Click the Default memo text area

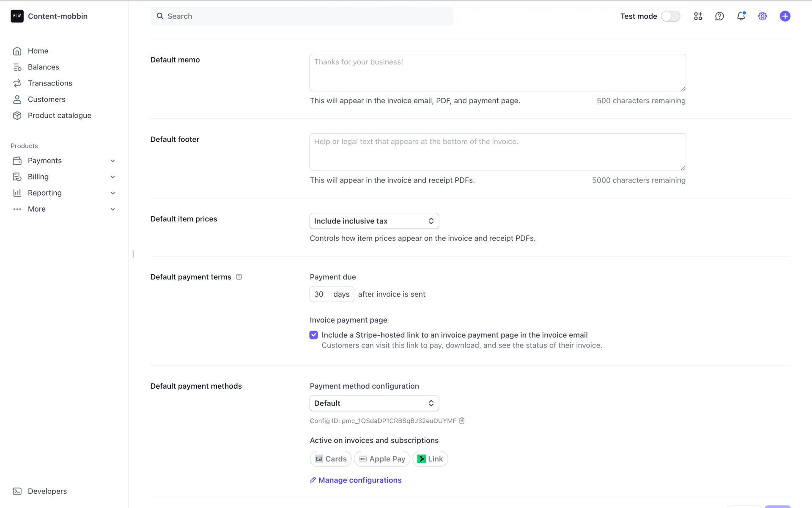(497, 72)
